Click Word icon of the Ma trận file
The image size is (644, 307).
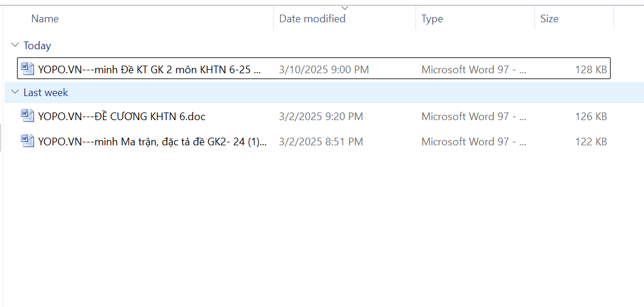pos(28,141)
